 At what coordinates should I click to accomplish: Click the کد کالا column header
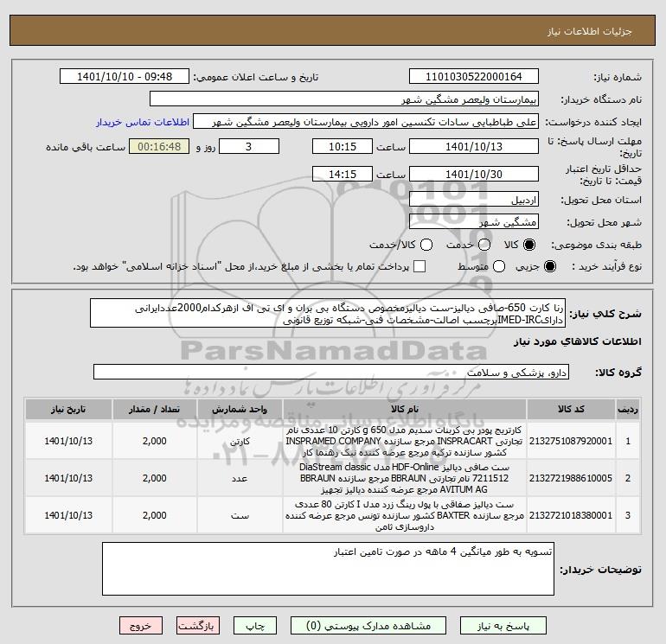point(571,409)
